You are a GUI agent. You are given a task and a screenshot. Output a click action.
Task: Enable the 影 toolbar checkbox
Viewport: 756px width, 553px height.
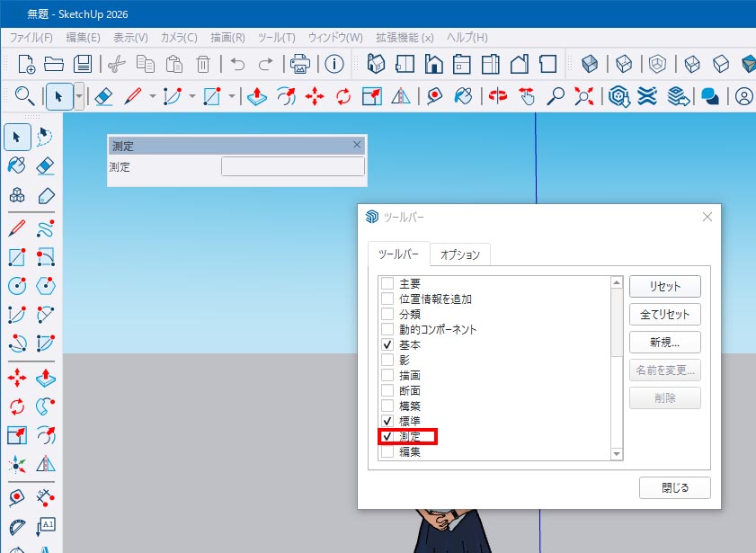[387, 360]
